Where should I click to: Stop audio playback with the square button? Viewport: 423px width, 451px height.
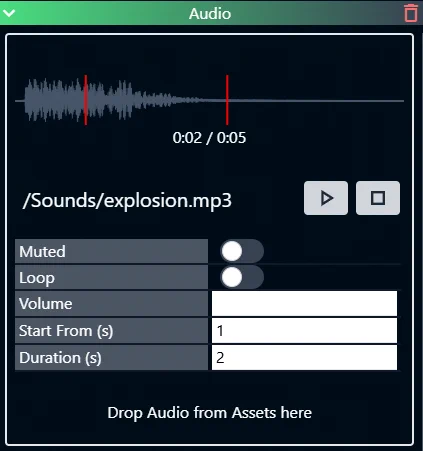378,198
